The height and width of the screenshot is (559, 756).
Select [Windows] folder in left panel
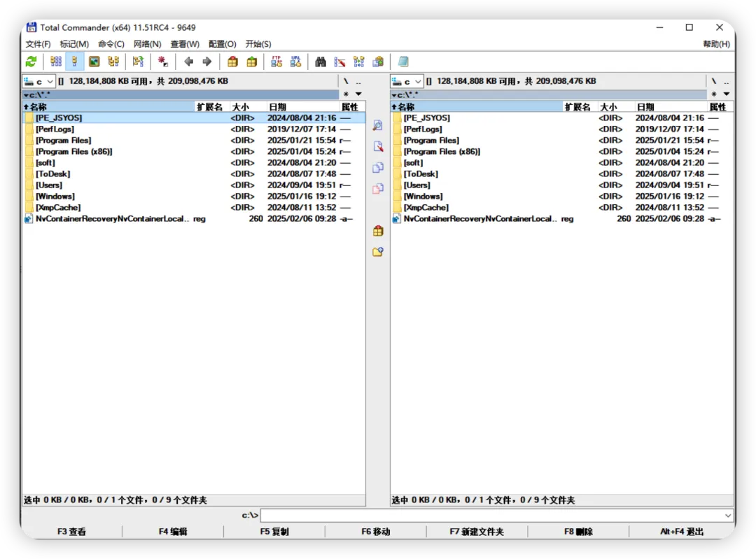193,196
